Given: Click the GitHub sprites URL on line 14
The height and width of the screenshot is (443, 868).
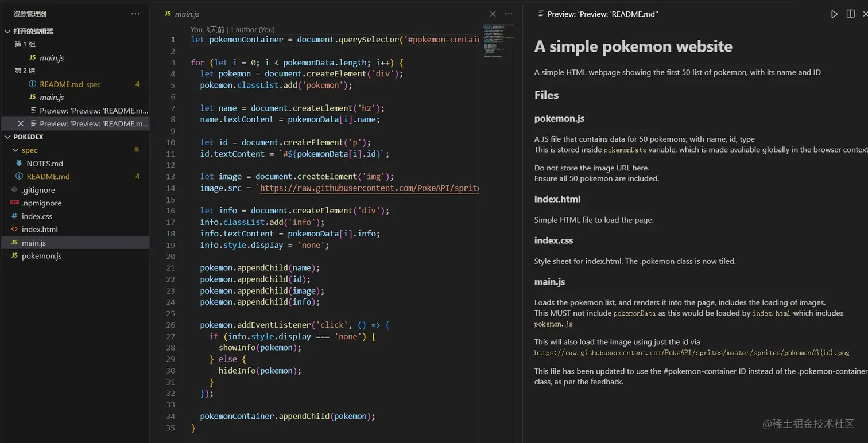Looking at the screenshot, I should pos(367,188).
